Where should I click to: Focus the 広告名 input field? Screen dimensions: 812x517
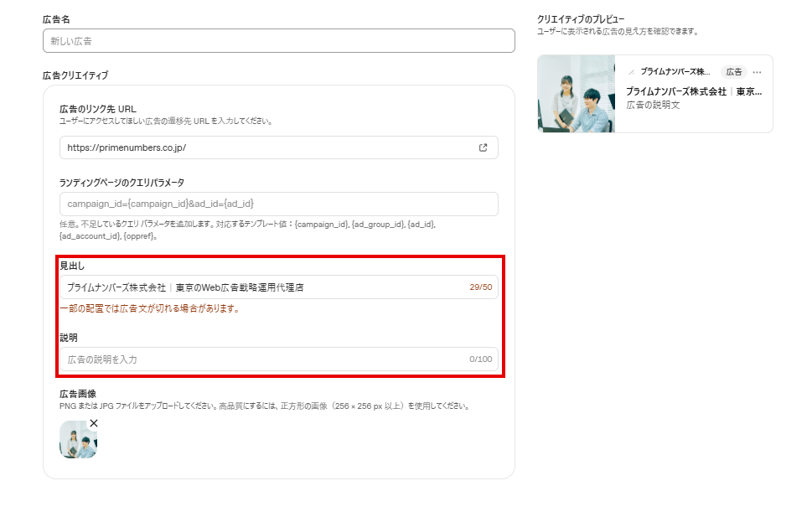[278, 41]
